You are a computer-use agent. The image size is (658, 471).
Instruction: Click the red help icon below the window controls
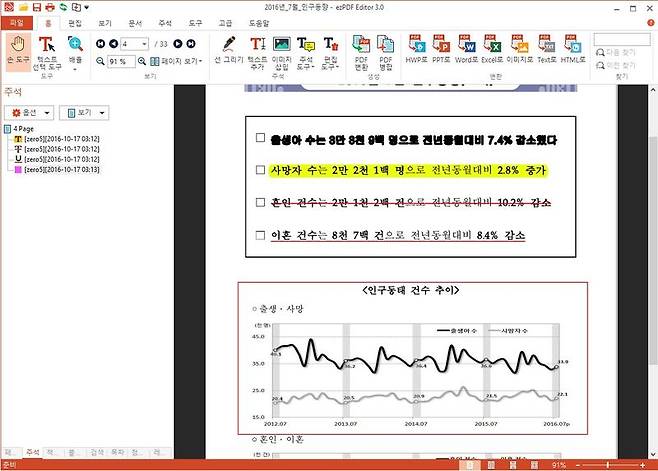[x=650, y=23]
